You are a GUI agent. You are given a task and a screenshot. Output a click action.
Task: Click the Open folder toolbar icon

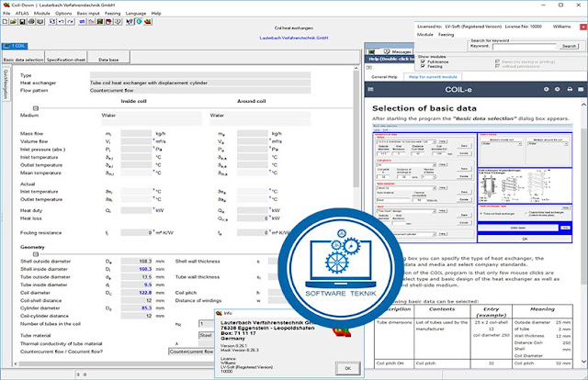[x=13, y=22]
